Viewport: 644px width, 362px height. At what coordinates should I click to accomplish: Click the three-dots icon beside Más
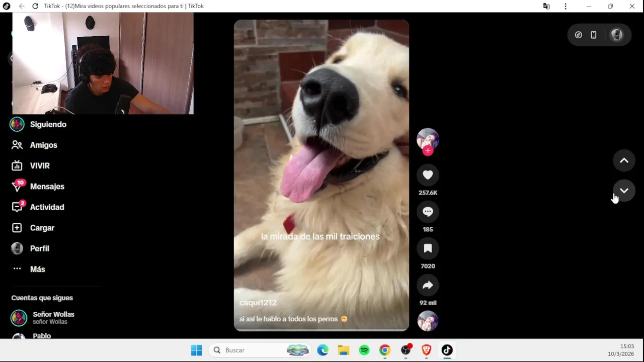pos(17,269)
